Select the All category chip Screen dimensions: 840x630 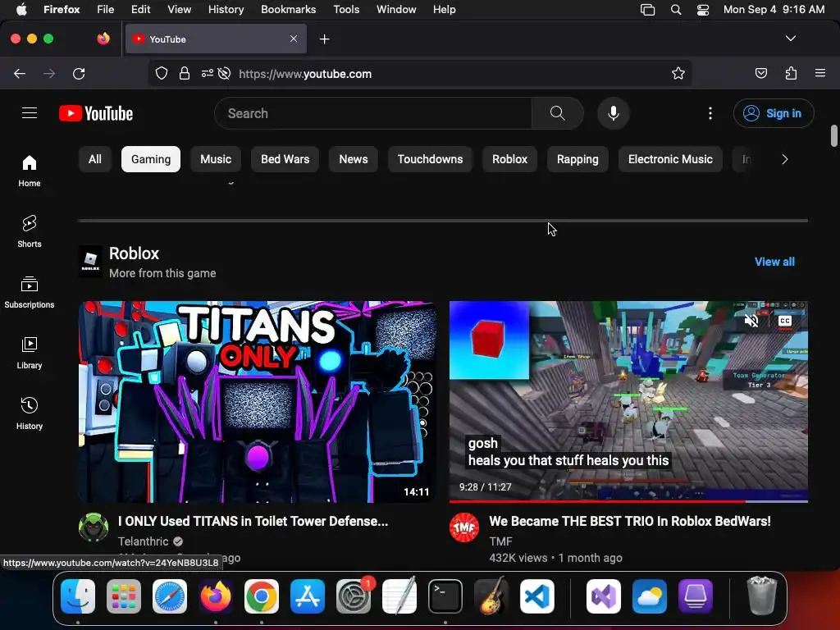tap(95, 159)
